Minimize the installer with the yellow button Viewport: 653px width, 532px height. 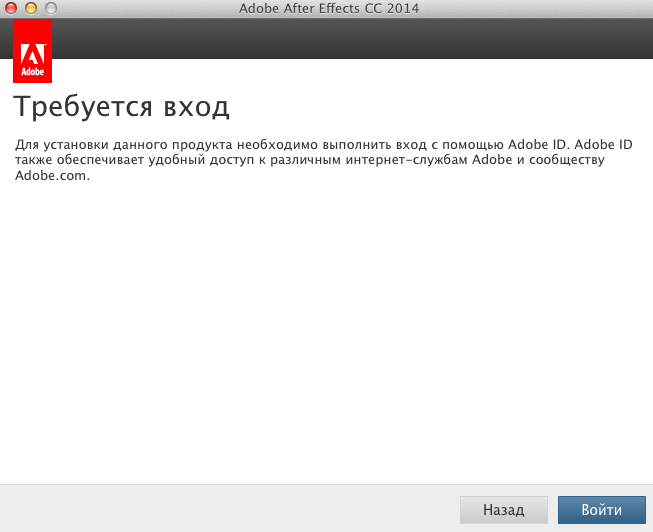point(31,8)
